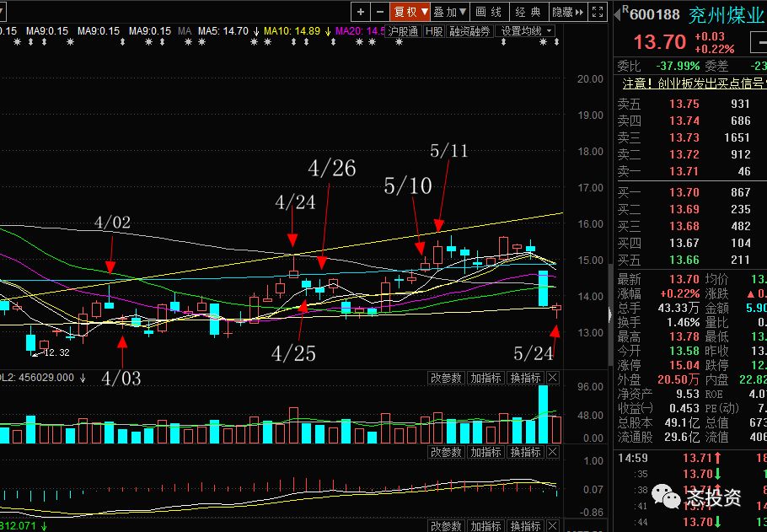Click the 12.32 low price label
Image resolution: width=767 pixels, height=532 pixels.
(56, 352)
